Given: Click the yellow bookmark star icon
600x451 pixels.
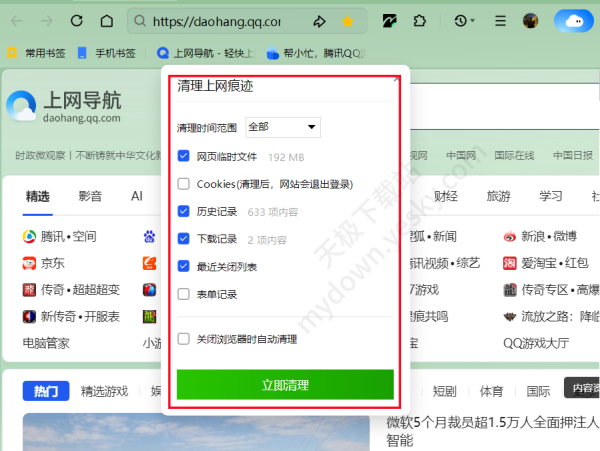Looking at the screenshot, I should 348,21.
